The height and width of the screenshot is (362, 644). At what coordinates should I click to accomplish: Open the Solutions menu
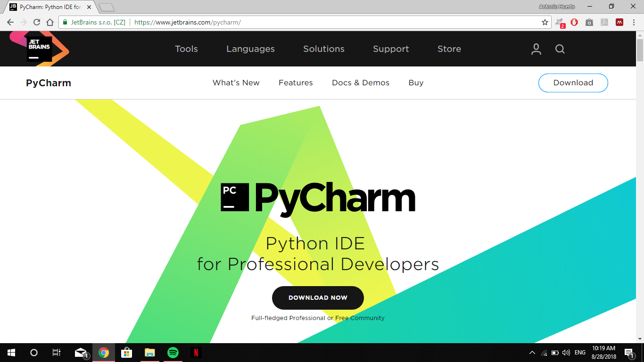click(324, 49)
